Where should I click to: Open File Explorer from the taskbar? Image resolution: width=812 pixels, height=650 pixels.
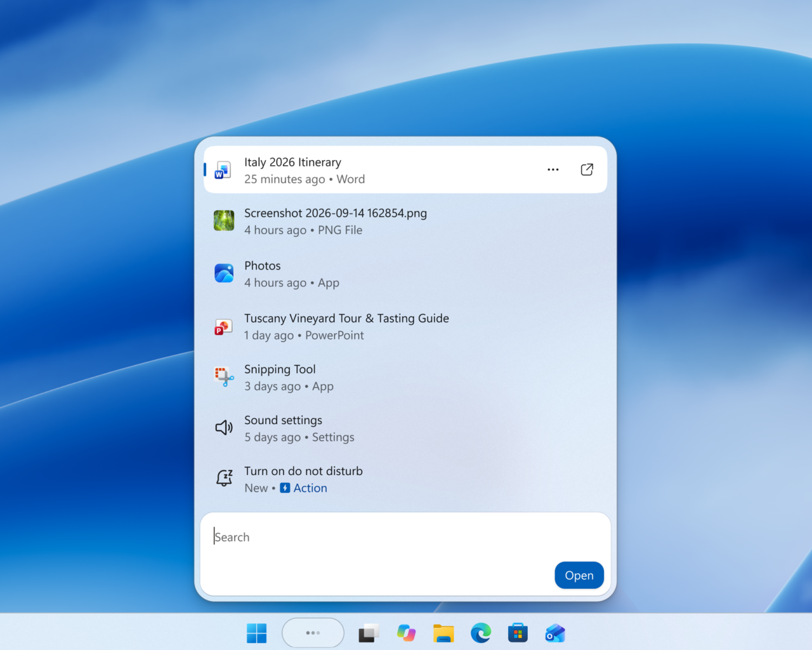[443, 633]
